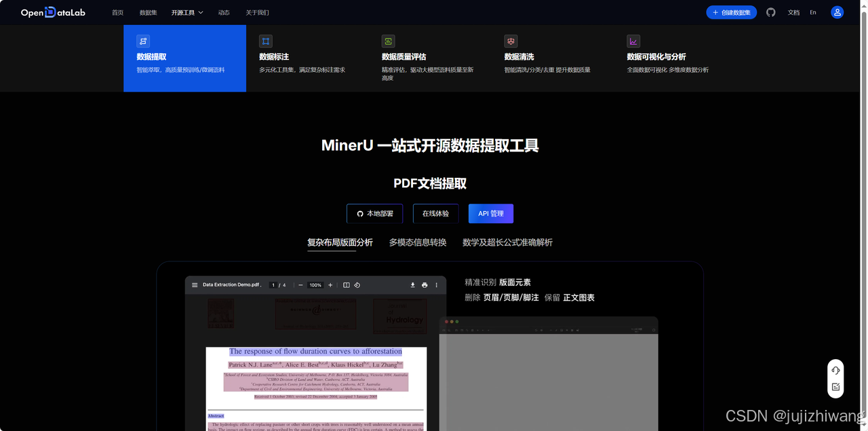This screenshot has width=868, height=431.
Task: Open the GitHub icon in header
Action: click(x=770, y=12)
